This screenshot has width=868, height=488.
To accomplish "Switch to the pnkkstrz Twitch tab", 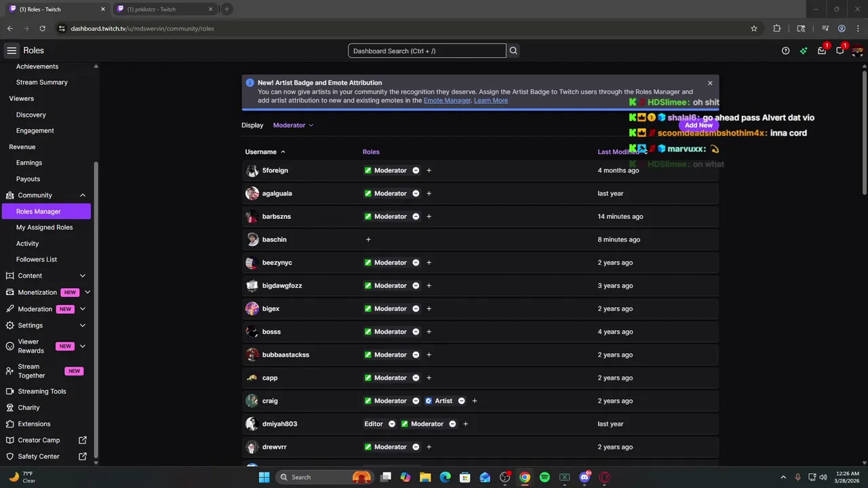I will tap(164, 9).
